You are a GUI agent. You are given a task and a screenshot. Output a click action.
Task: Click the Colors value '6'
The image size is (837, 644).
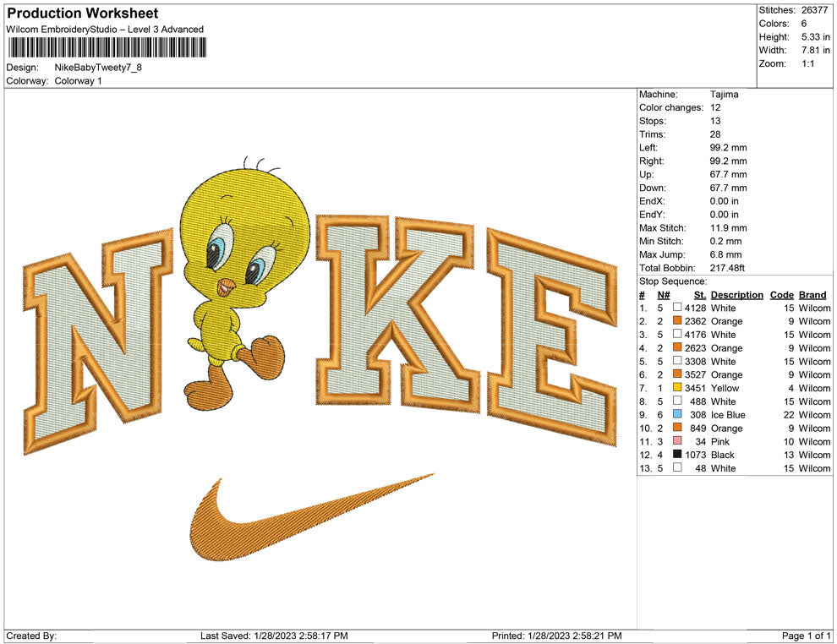point(804,24)
